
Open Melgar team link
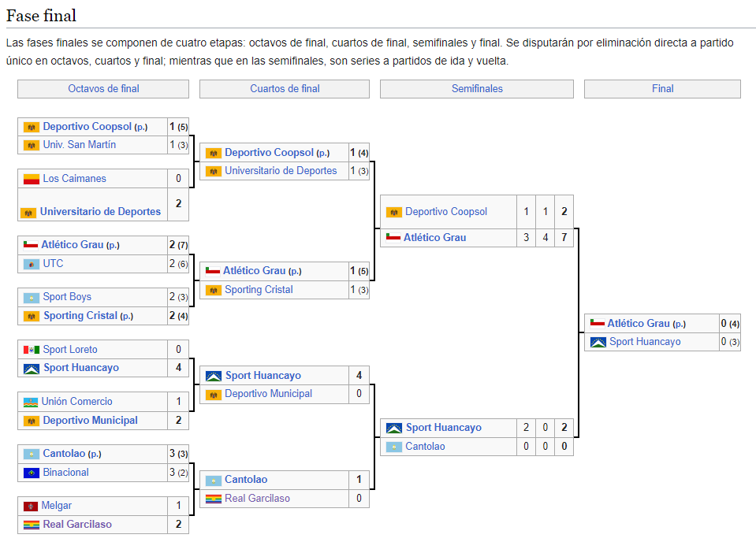pyautogui.click(x=57, y=506)
